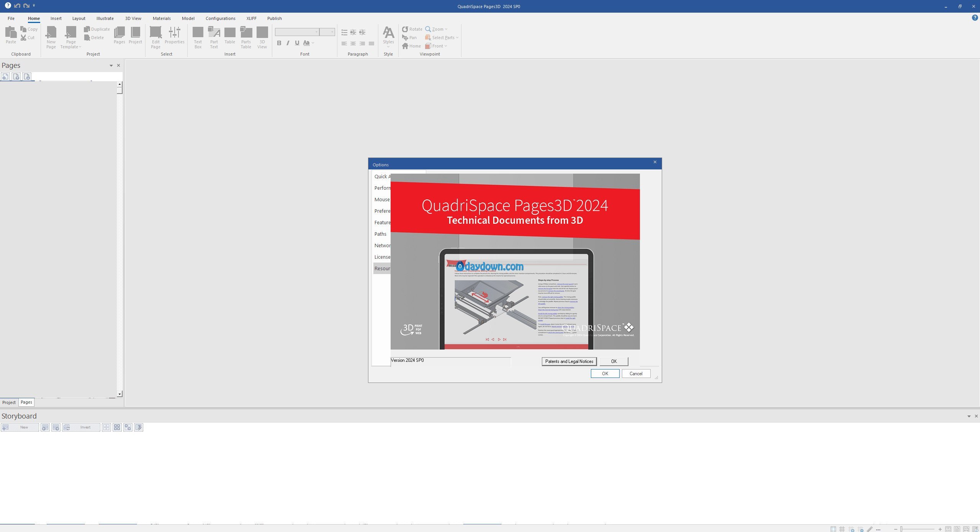Screen dimensions: 980x532
Task: Click the undo arrow in title bar
Action: (17, 6)
